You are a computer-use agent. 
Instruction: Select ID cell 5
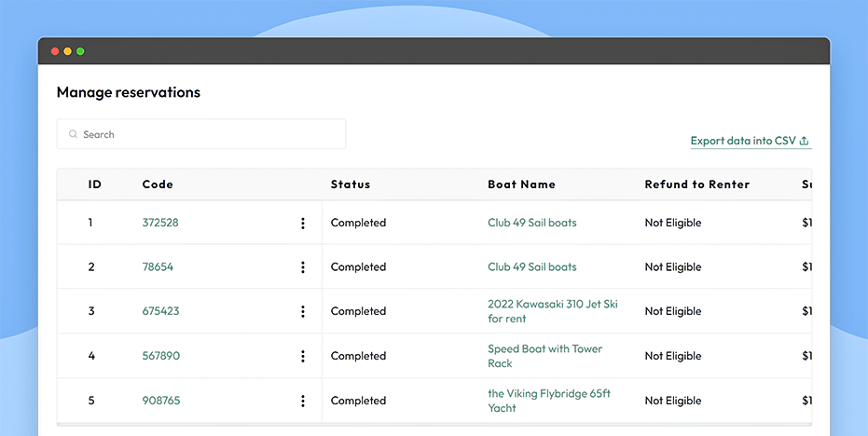point(91,401)
